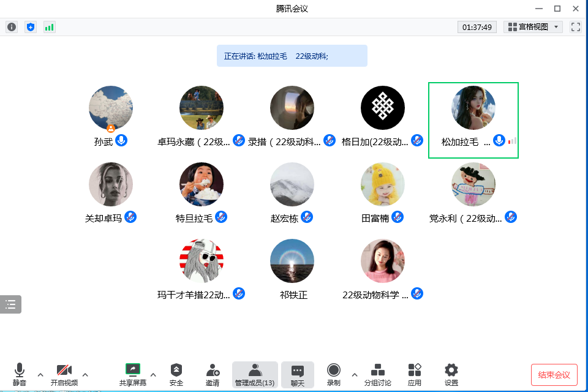Expand recording options next to 录制

[355, 374]
